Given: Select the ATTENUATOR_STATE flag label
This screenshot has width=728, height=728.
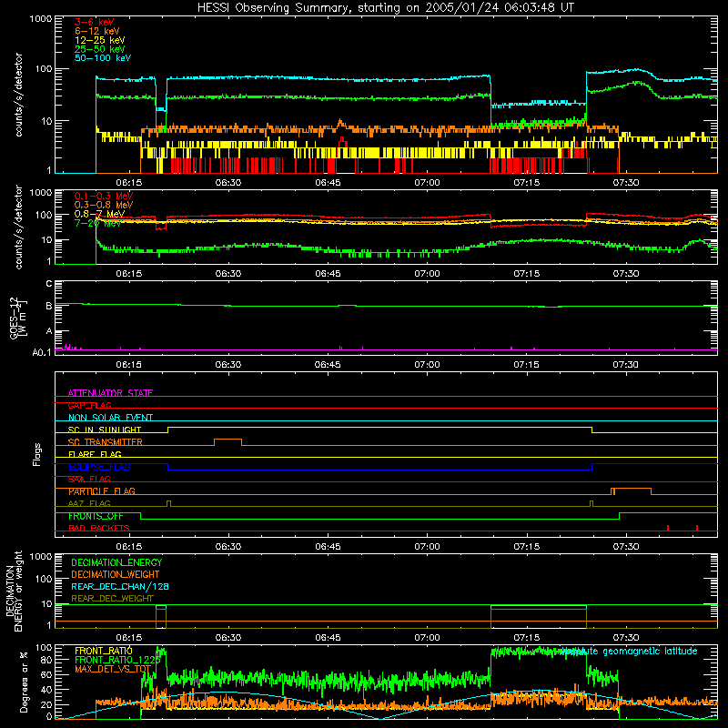Looking at the screenshot, I should pyautogui.click(x=110, y=393).
